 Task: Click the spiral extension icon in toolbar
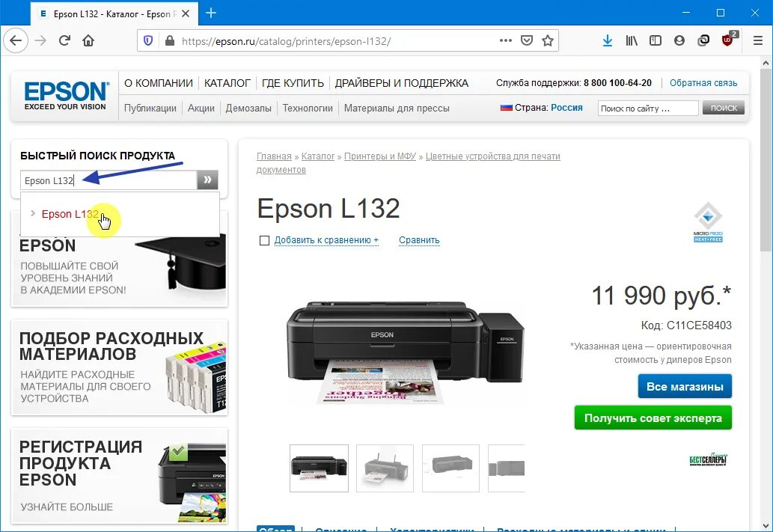point(703,40)
